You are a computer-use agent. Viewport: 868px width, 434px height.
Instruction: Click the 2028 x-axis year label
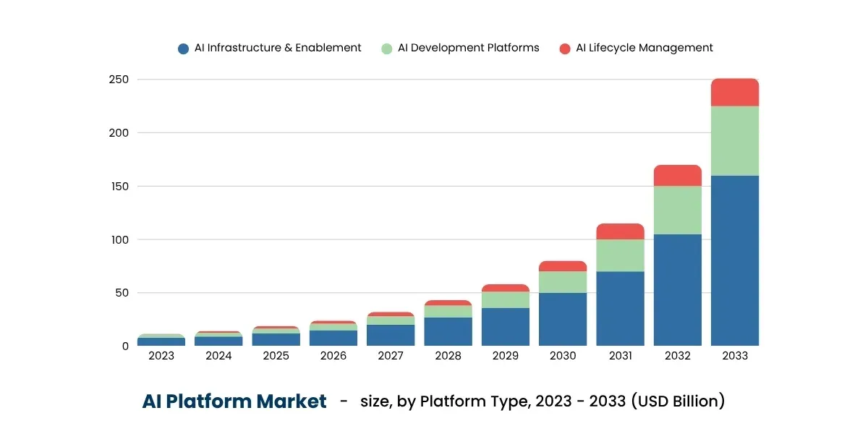tap(448, 356)
